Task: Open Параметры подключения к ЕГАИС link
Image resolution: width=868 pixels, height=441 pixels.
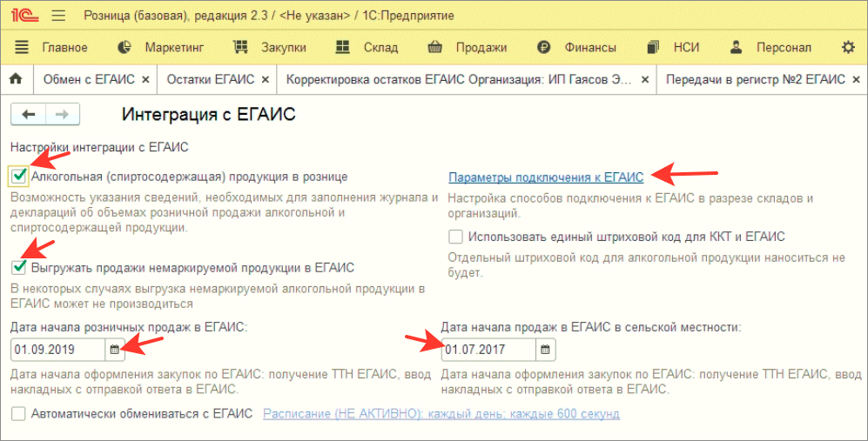Action: click(546, 177)
